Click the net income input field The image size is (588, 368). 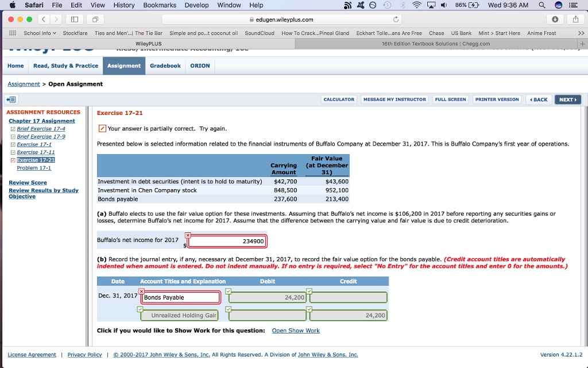tap(227, 241)
